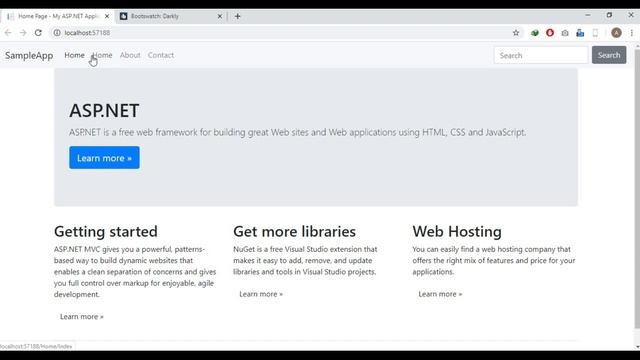Click the browser forward arrow
This screenshot has height=360, width=640.
[23, 33]
